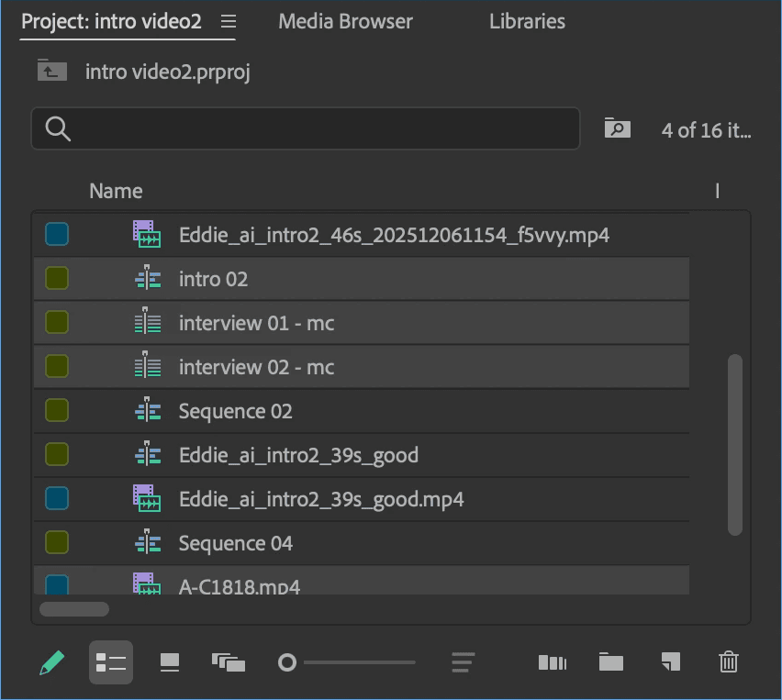This screenshot has height=700, width=782.
Task: Open the New Item menu icon
Action: [670, 661]
